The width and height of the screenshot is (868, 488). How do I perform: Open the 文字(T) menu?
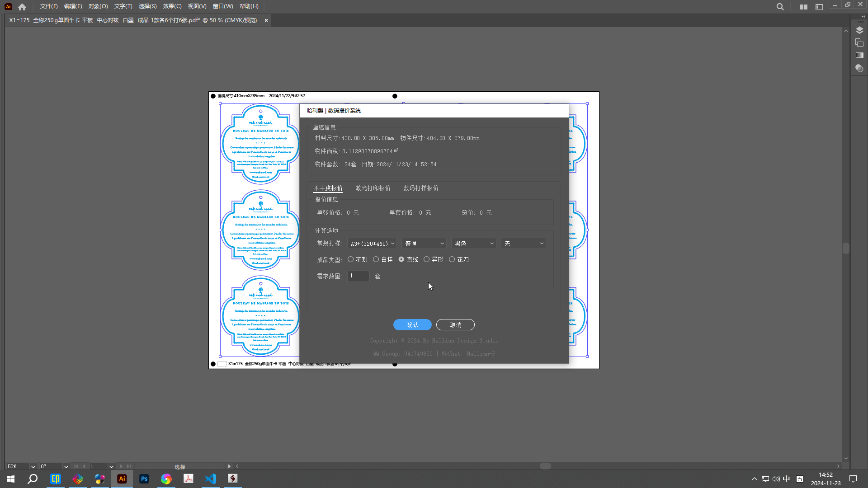(x=123, y=6)
